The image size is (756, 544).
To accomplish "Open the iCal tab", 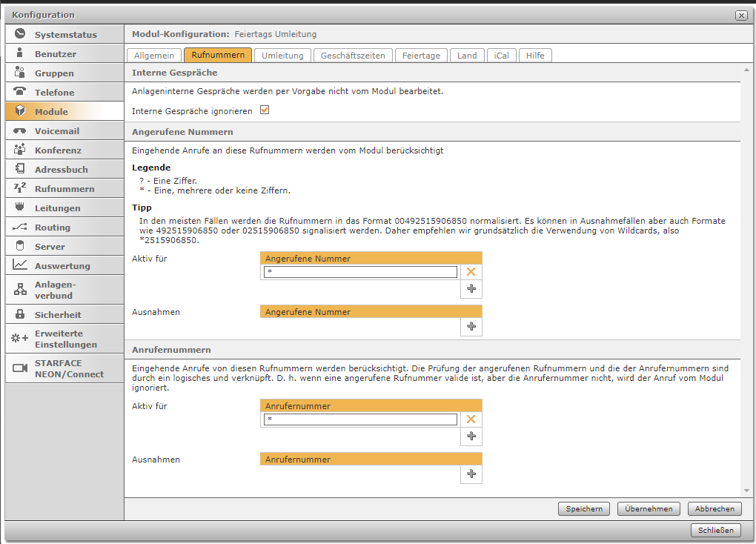I will pos(502,56).
